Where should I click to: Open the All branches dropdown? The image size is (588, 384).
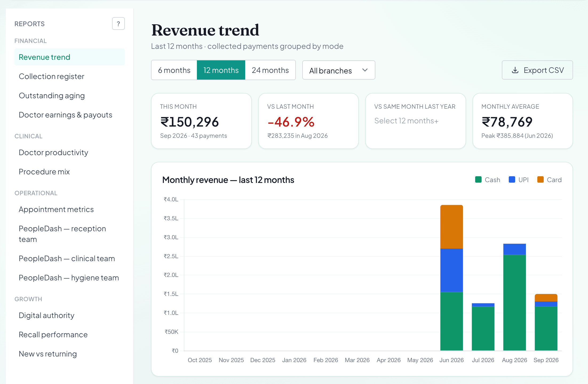point(339,70)
